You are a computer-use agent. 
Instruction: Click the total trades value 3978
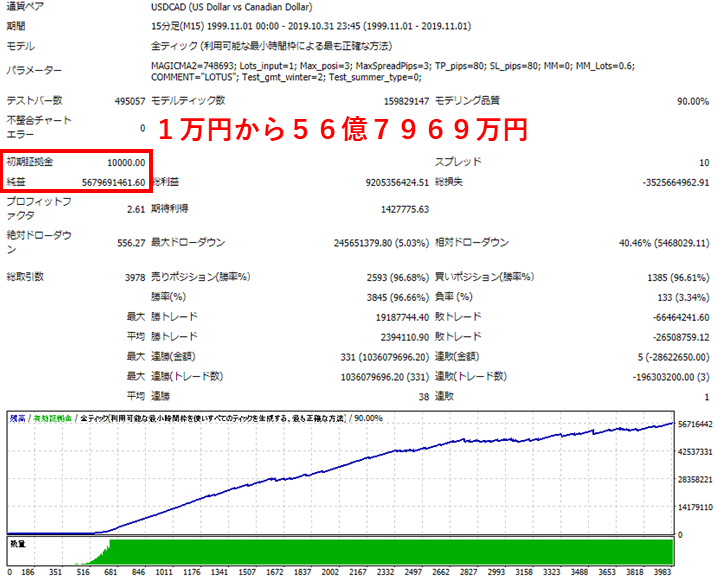click(x=135, y=278)
